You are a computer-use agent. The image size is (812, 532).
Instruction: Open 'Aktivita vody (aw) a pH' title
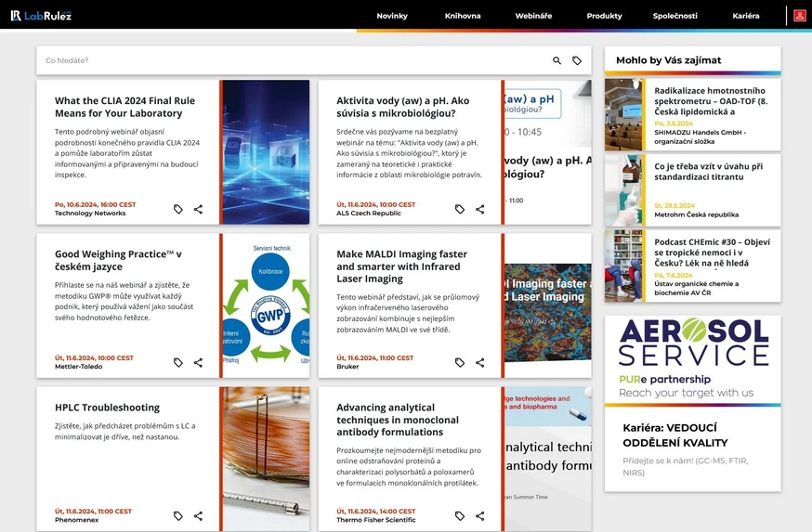pyautogui.click(x=403, y=107)
